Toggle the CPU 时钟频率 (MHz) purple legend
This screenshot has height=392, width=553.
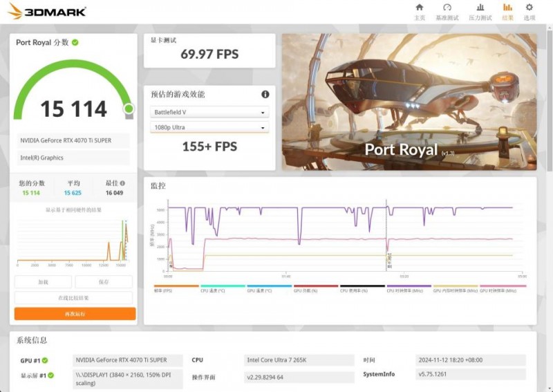point(409,288)
